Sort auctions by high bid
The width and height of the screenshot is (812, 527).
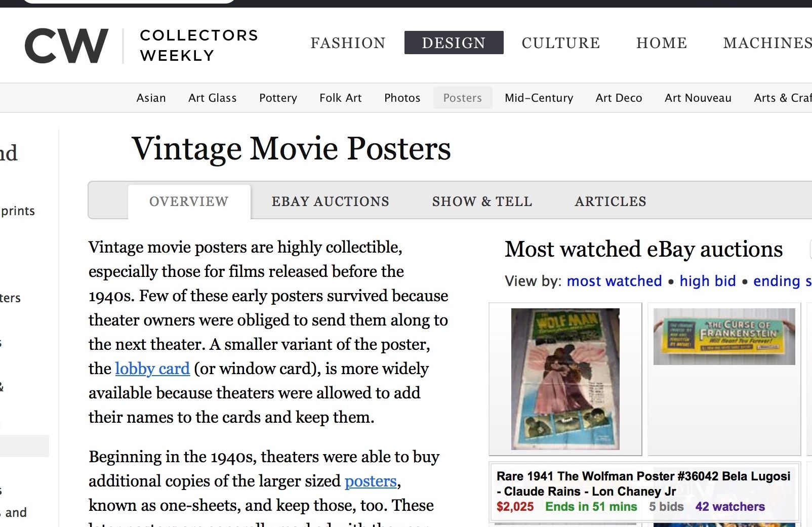click(x=707, y=281)
